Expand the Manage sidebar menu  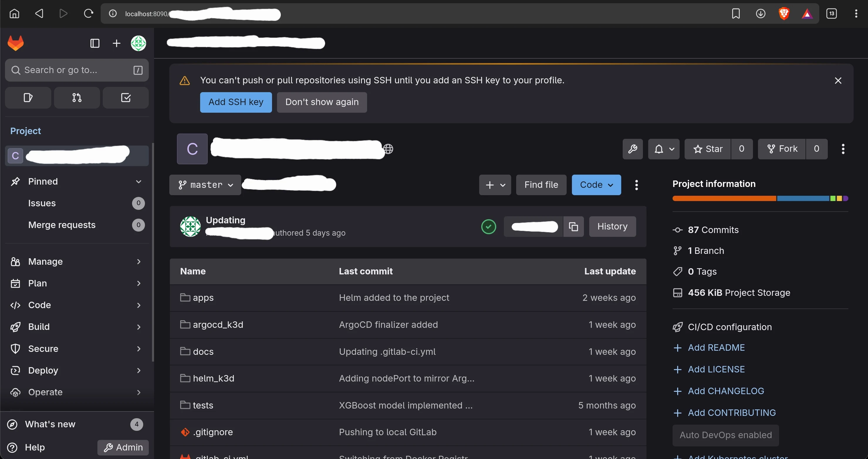click(77, 261)
